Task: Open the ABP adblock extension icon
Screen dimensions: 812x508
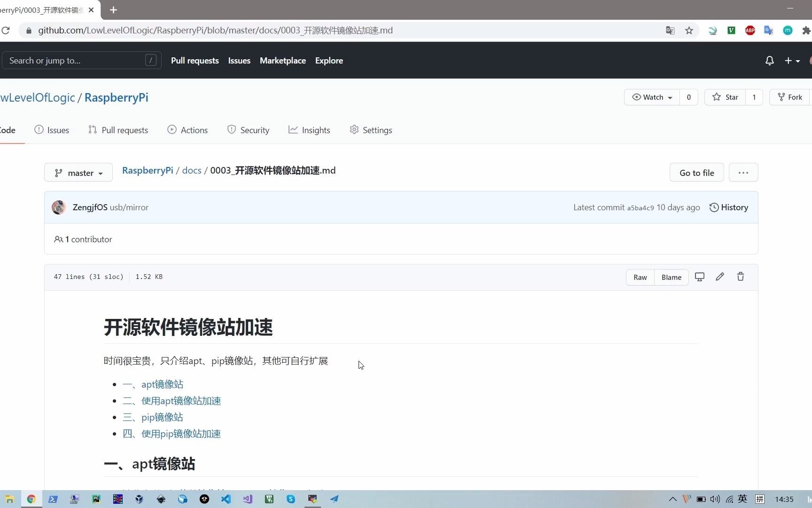Action: [750, 31]
